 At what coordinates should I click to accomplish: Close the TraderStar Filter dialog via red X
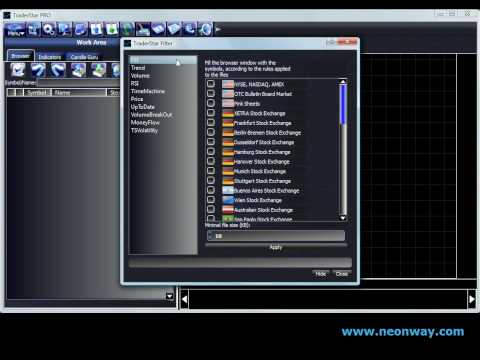347,42
